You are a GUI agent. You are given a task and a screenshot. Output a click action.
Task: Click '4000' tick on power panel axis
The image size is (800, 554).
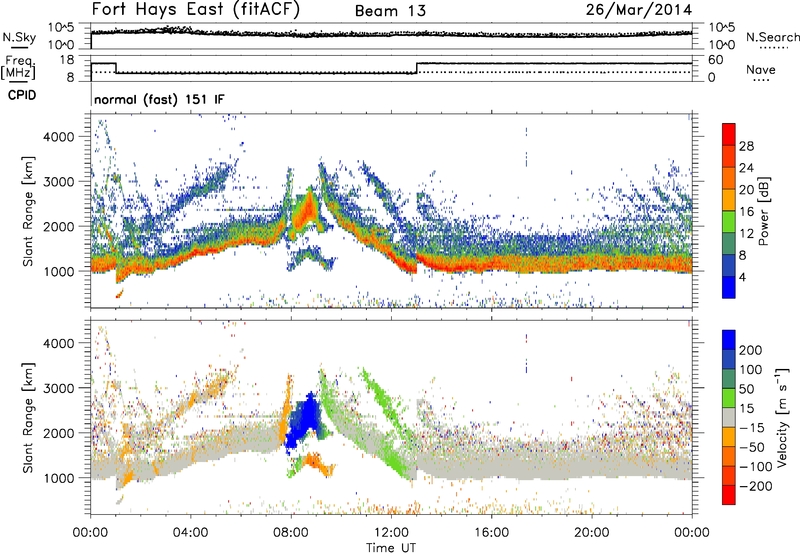pos(59,137)
